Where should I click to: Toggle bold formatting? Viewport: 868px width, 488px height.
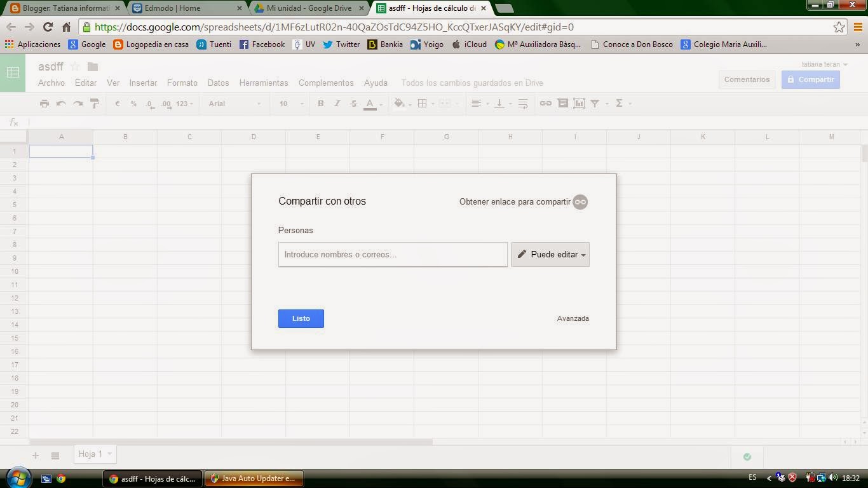click(x=321, y=103)
